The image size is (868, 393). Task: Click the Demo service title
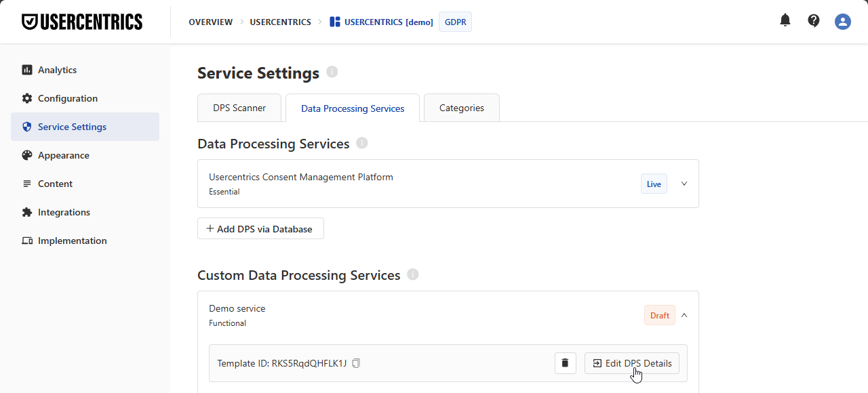point(237,308)
